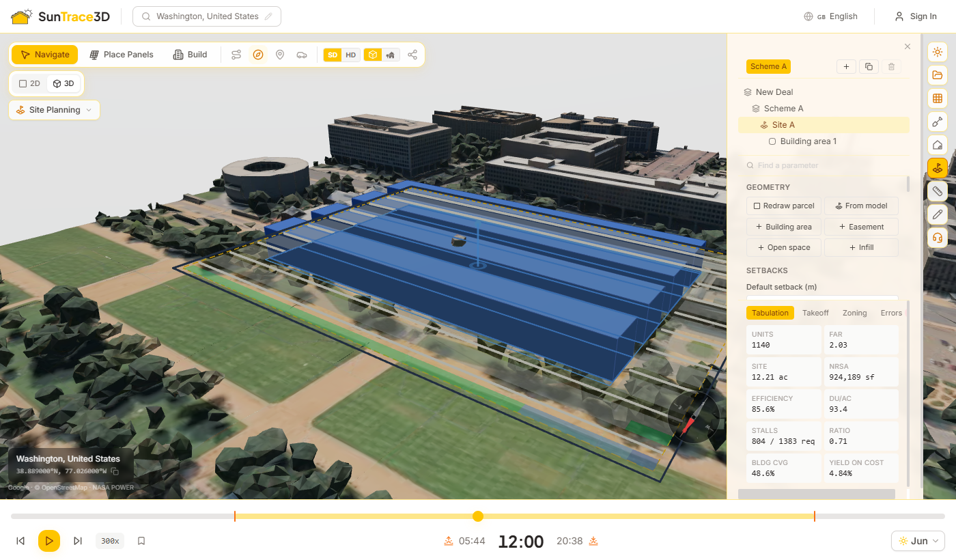Switch to 3D view
Screen dimensions: 956x560
(x=64, y=83)
